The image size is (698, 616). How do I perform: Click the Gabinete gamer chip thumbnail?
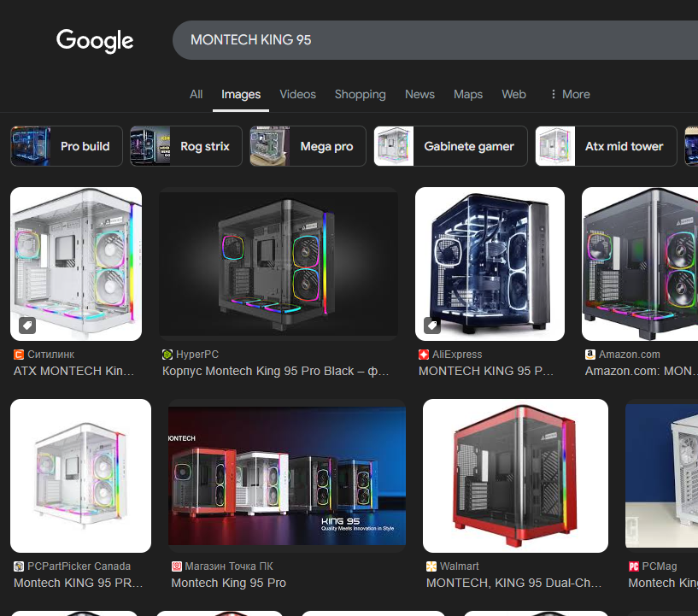[x=394, y=146]
